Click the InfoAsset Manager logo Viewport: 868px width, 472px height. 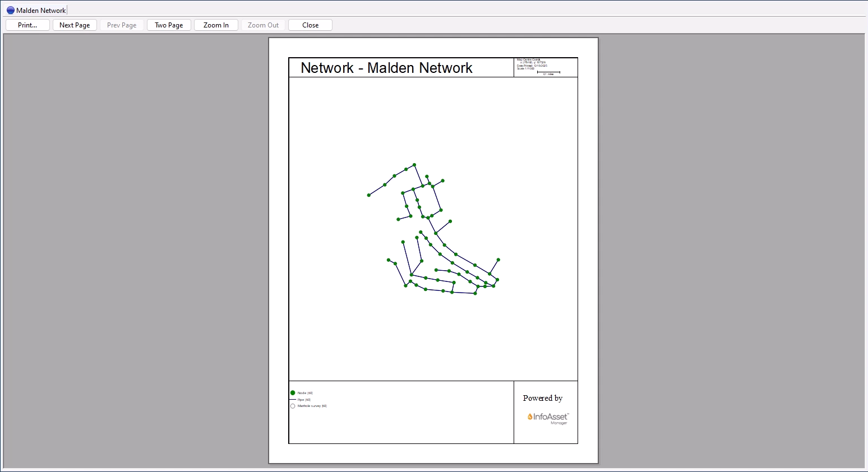tap(547, 418)
